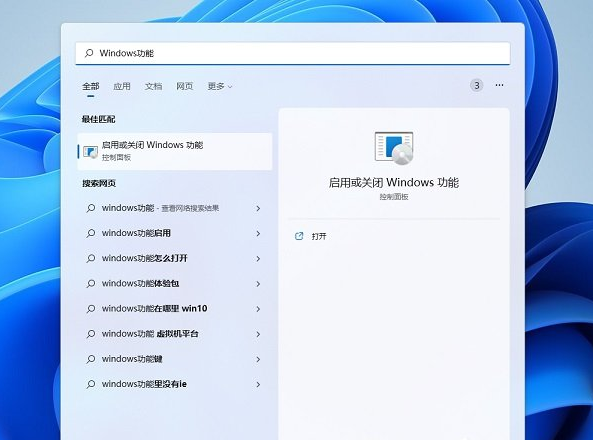Viewport: 593px width, 440px height.
Task: Switch to the 文档 tab
Action: coord(153,86)
